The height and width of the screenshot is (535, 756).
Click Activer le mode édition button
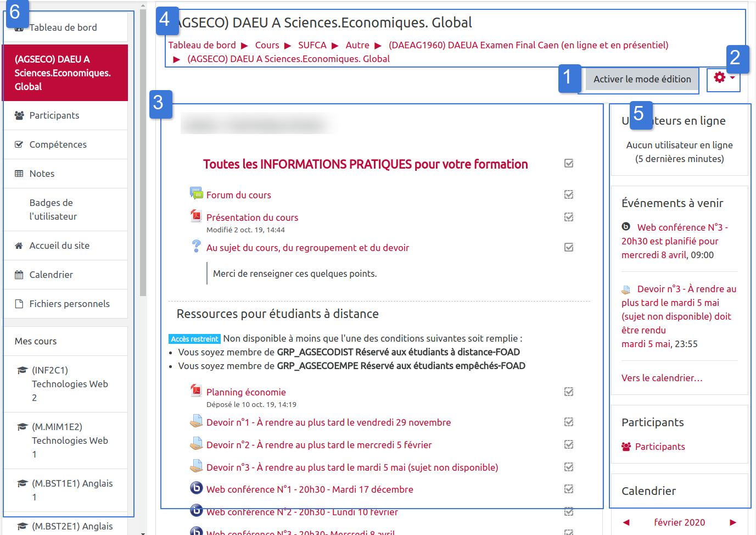642,79
